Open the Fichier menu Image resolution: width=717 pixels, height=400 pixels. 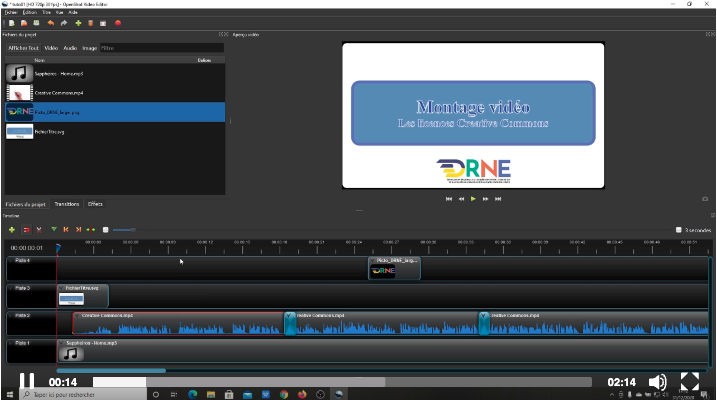[x=11, y=12]
